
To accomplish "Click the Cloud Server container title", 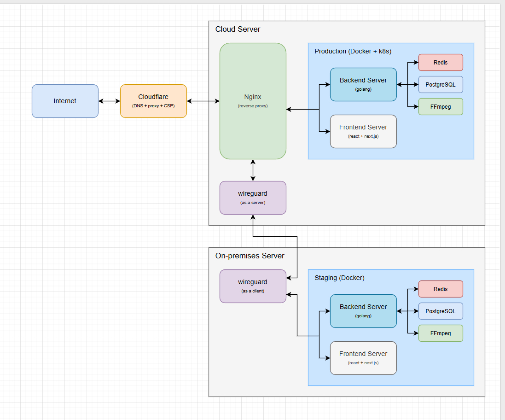I will coord(238,29).
